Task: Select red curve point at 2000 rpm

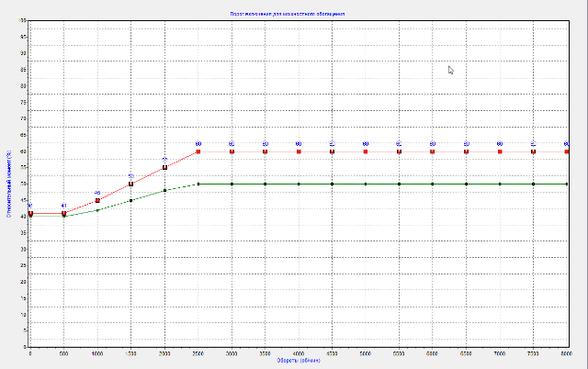Action: [x=164, y=167]
